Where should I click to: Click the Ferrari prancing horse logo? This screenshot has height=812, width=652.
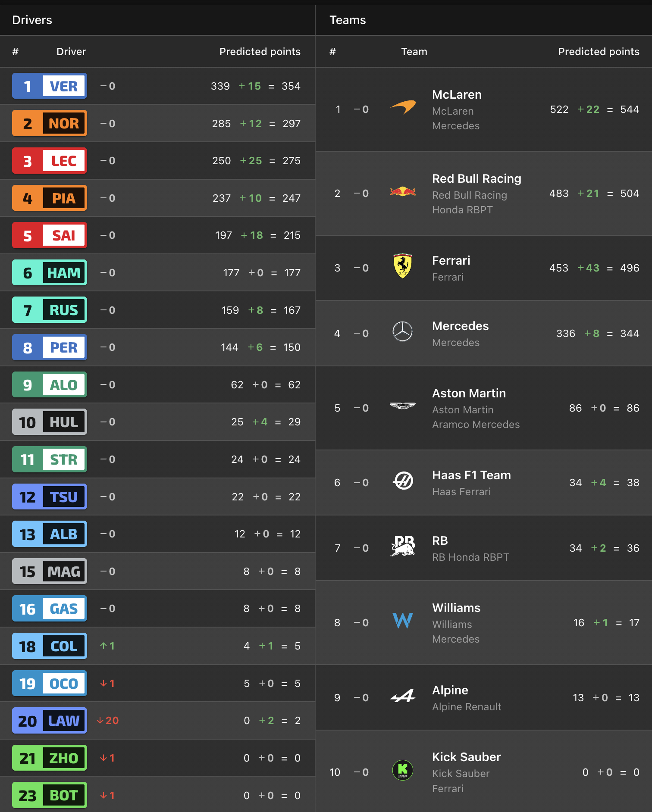403,266
